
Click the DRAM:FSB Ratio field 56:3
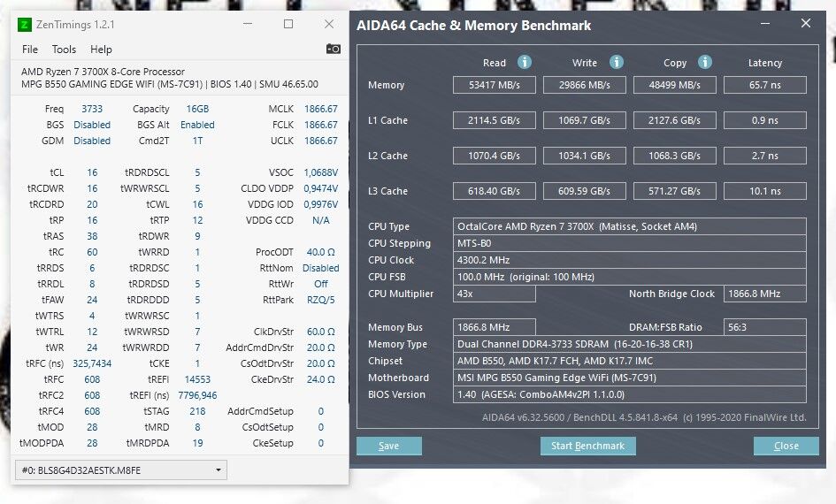765,327
